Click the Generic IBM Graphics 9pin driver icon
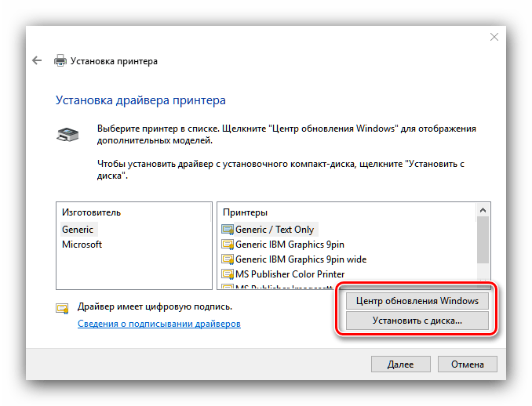 point(228,245)
